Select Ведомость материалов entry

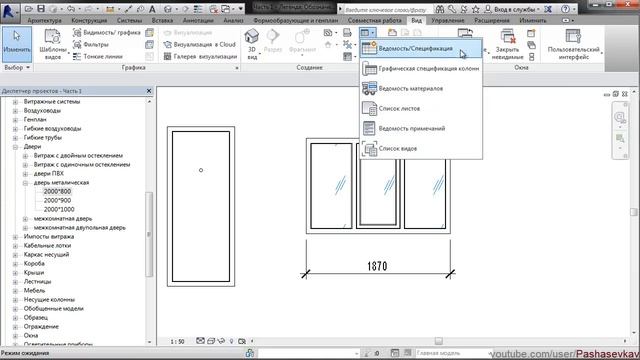click(x=421, y=89)
